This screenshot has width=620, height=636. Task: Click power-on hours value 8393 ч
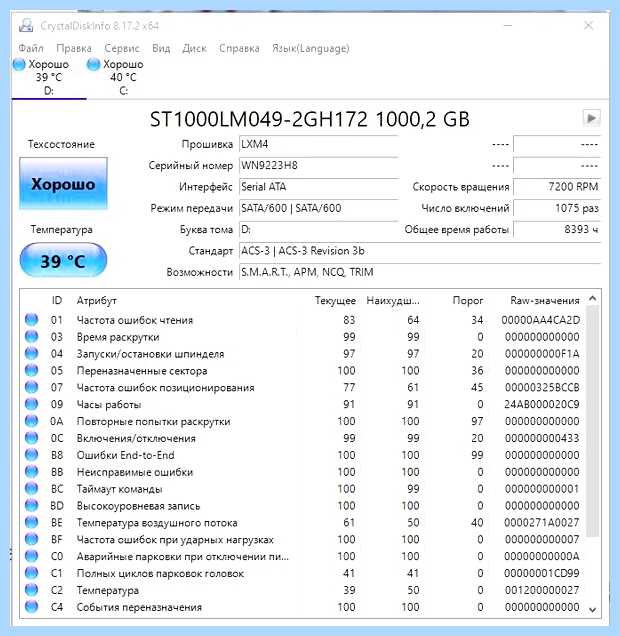tap(557, 230)
